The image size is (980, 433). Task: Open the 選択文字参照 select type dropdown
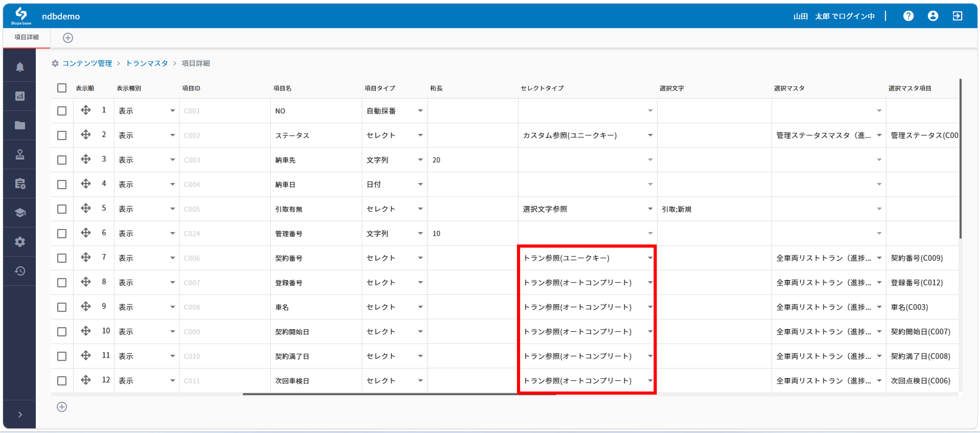coord(587,209)
